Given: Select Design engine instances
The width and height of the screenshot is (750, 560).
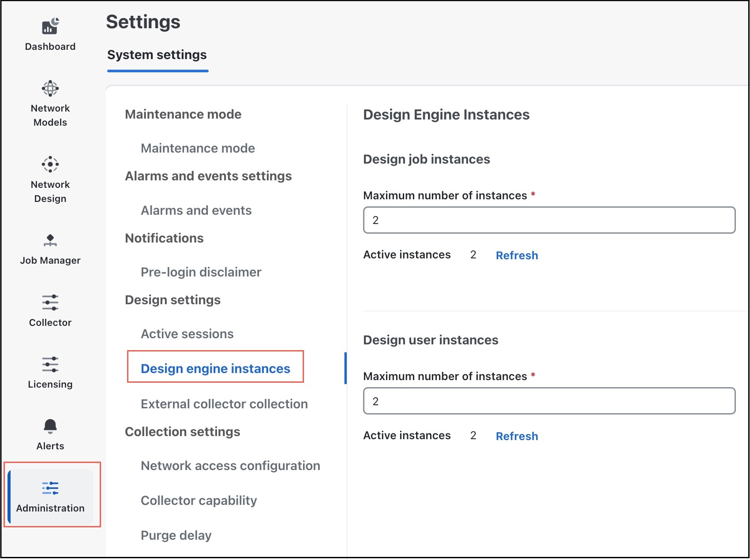Looking at the screenshot, I should (215, 369).
